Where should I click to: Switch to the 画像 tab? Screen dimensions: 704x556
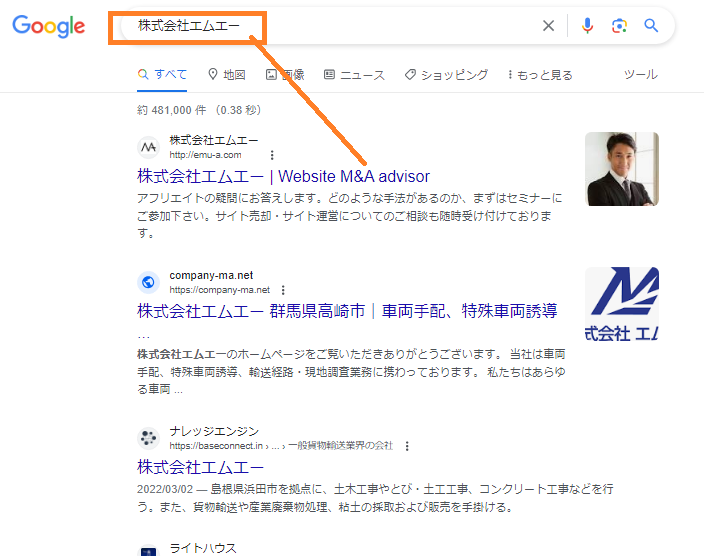pyautogui.click(x=285, y=75)
